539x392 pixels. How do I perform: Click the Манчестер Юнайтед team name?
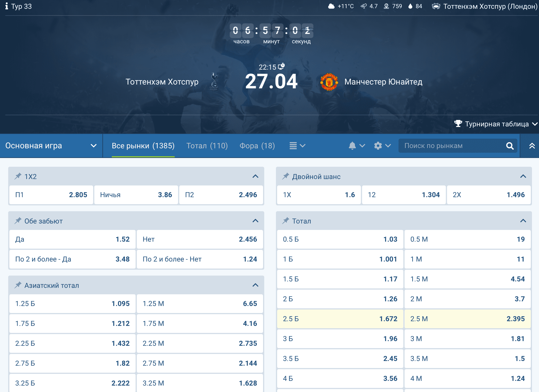[x=383, y=82]
